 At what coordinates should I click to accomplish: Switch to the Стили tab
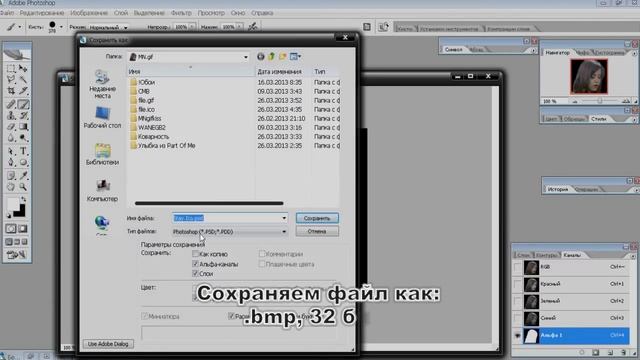pyautogui.click(x=599, y=119)
